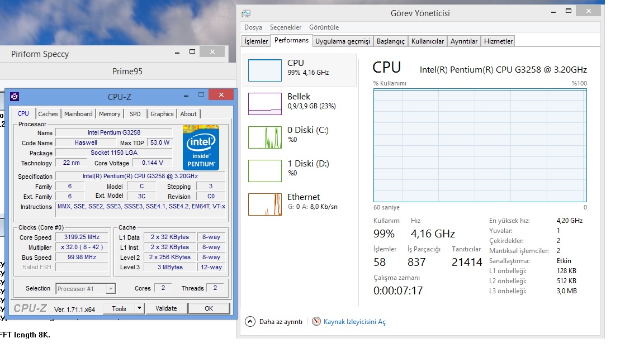This screenshot has width=644, height=362.
Task: Click the Core Speed value 3199.25 MHz
Action: tap(82, 237)
